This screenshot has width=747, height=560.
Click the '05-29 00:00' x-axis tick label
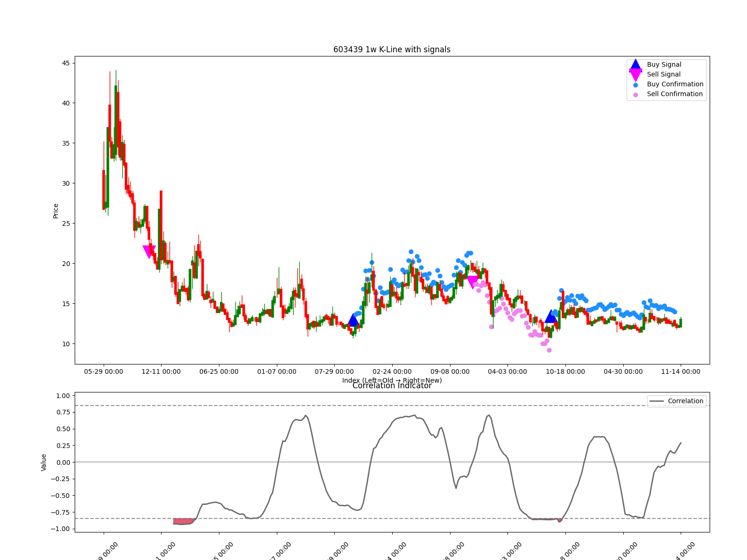coord(104,371)
